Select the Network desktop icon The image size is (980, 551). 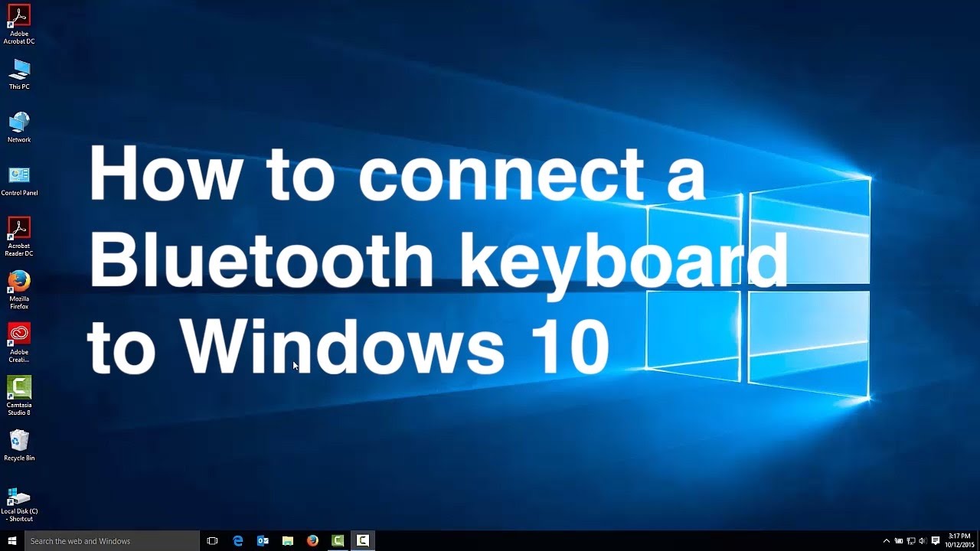[19, 128]
